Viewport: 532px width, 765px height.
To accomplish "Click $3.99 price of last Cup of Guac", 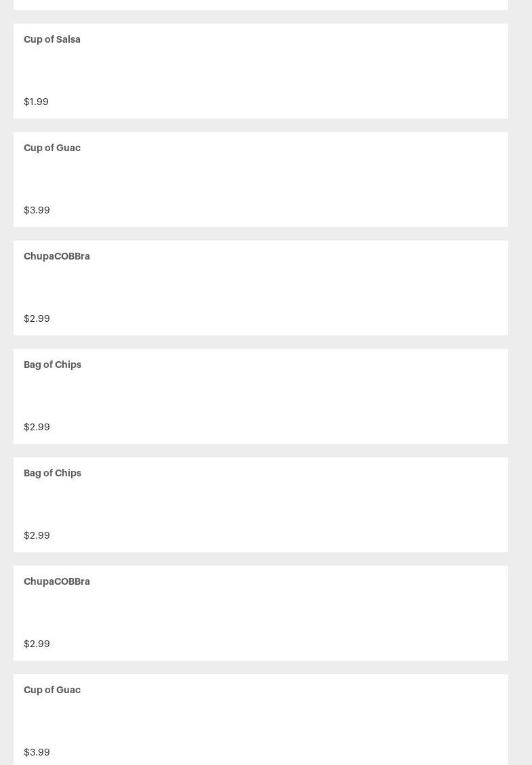I will click(37, 752).
